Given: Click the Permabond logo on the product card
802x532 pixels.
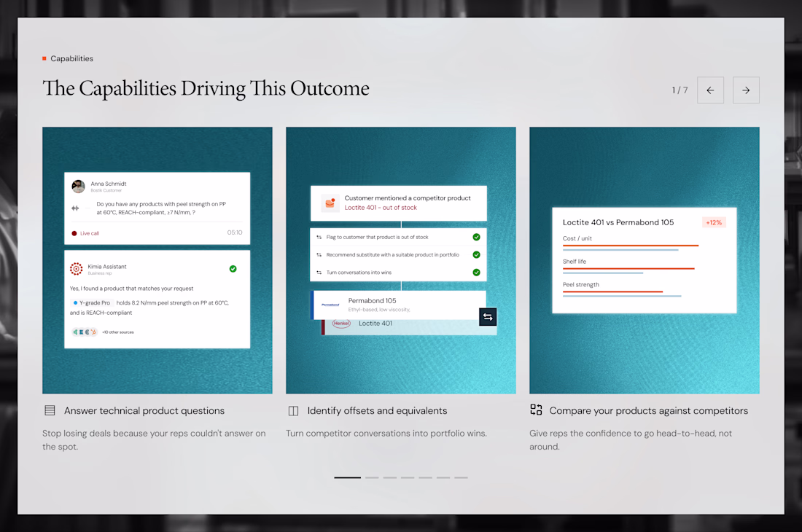Looking at the screenshot, I should pos(330,305).
